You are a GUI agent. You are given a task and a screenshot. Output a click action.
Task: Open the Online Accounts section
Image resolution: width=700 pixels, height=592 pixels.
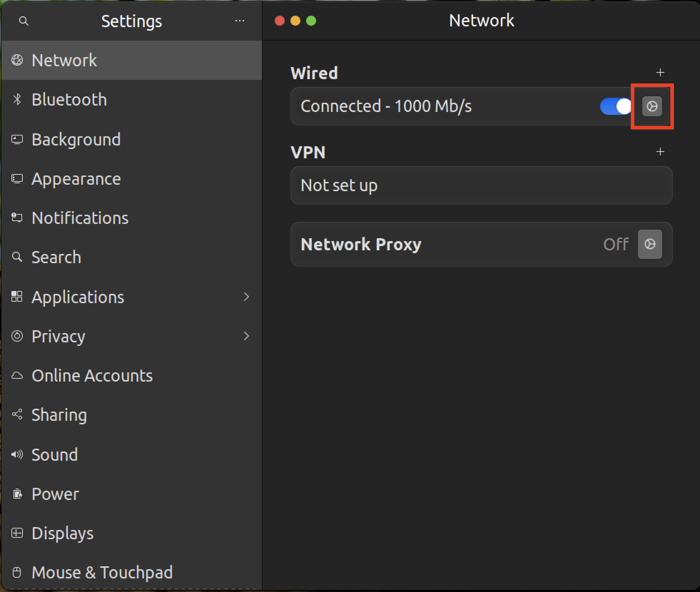(92, 376)
